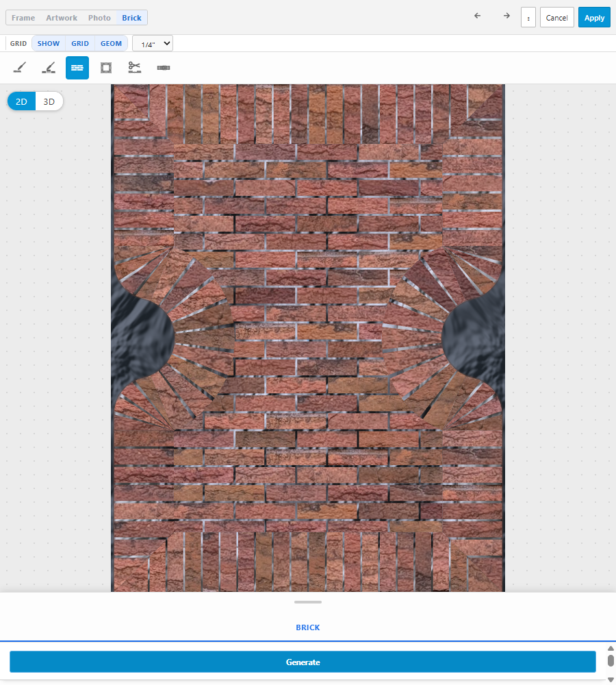Toggle the SHOW grid option
The width and height of the screenshot is (616, 685).
coord(49,43)
